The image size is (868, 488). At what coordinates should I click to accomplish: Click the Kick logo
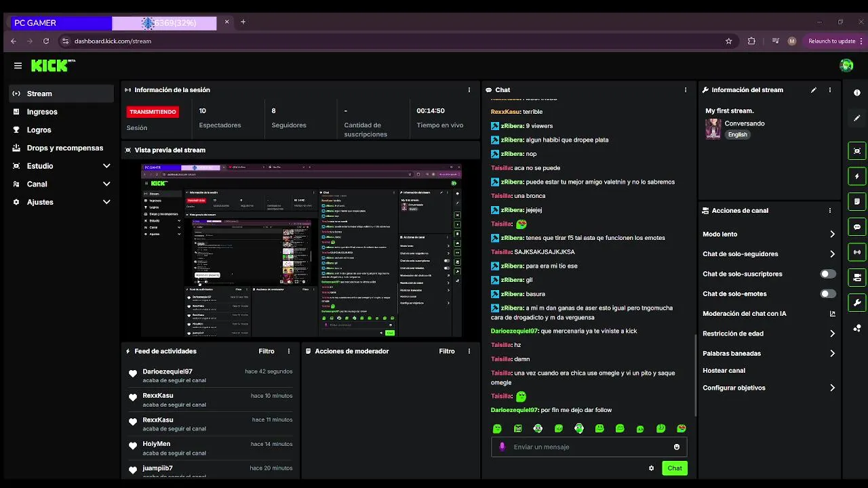(53, 66)
